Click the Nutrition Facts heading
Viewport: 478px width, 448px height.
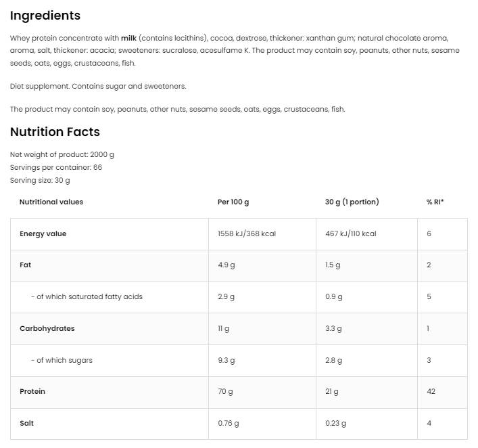pyautogui.click(x=55, y=132)
